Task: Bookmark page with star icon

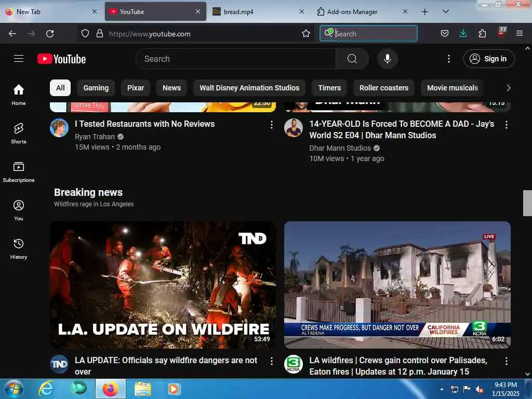Action: (x=305, y=34)
